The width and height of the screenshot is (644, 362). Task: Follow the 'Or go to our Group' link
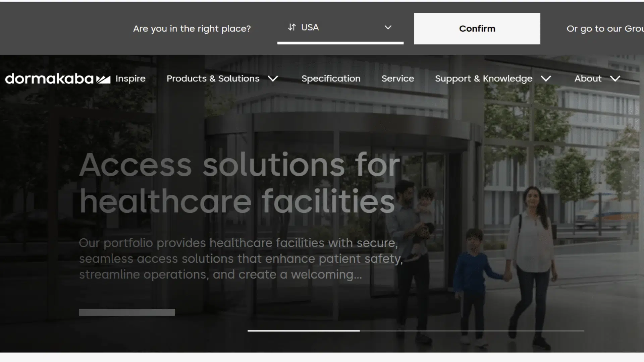tap(605, 28)
